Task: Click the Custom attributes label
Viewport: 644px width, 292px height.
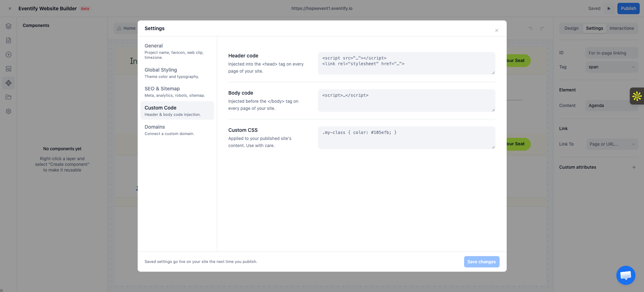Action: (578, 167)
